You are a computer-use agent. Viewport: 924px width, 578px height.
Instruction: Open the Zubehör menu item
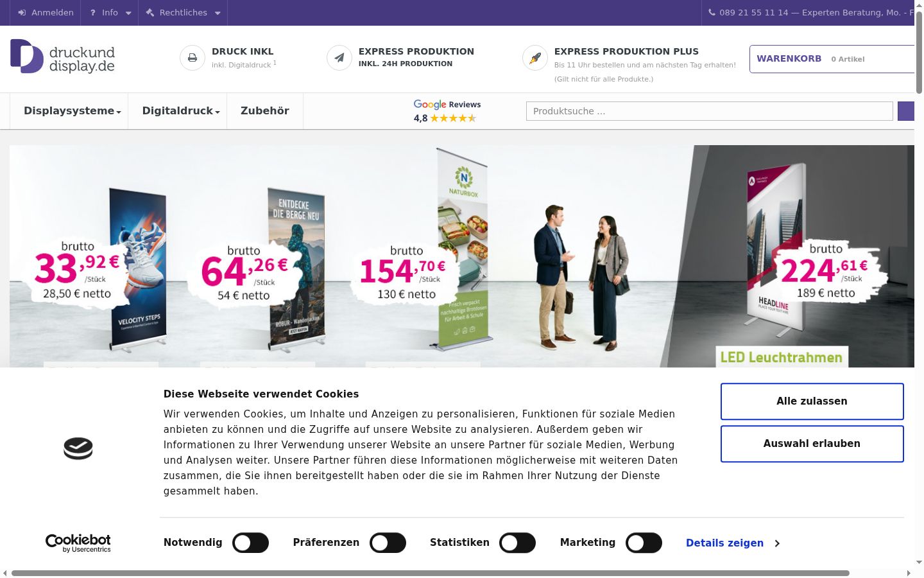tap(265, 111)
